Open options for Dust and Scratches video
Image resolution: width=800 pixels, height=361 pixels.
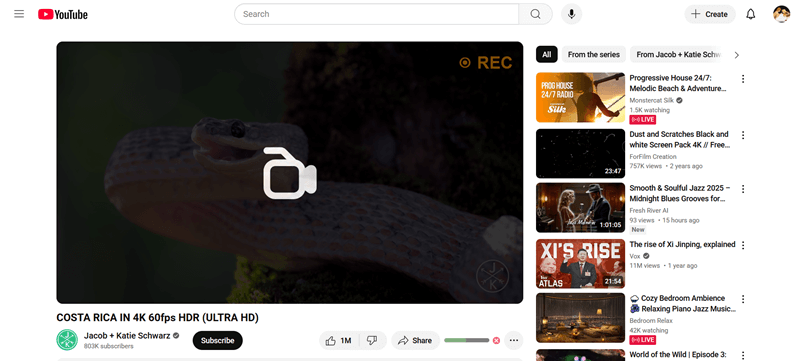743,135
